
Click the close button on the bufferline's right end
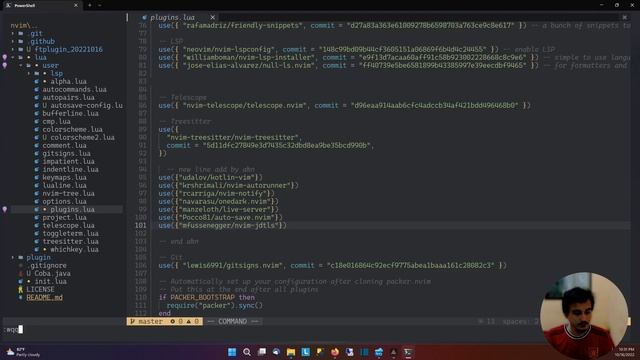624,17
